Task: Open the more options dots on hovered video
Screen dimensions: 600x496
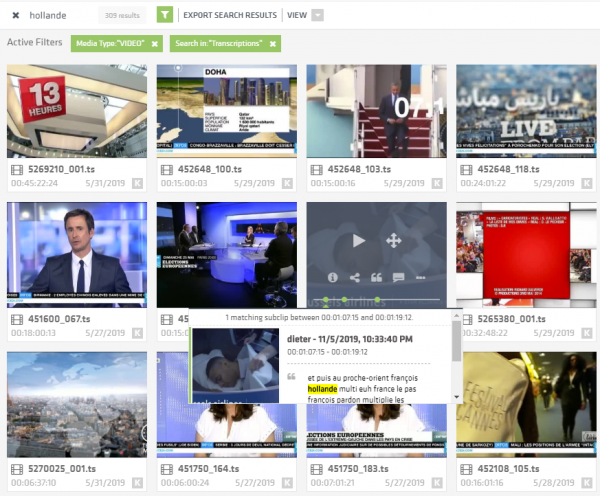Action: point(421,277)
